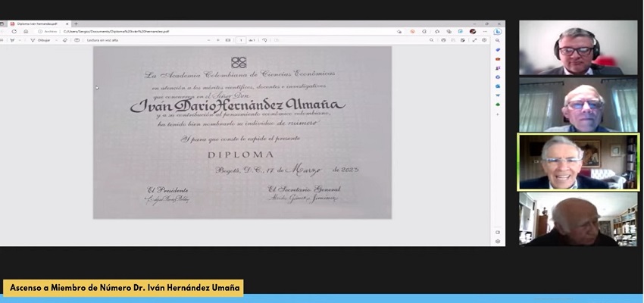Click 'Ascenso a Miembro de Número' caption banner
Screen dimensions: 644x303
point(123,288)
